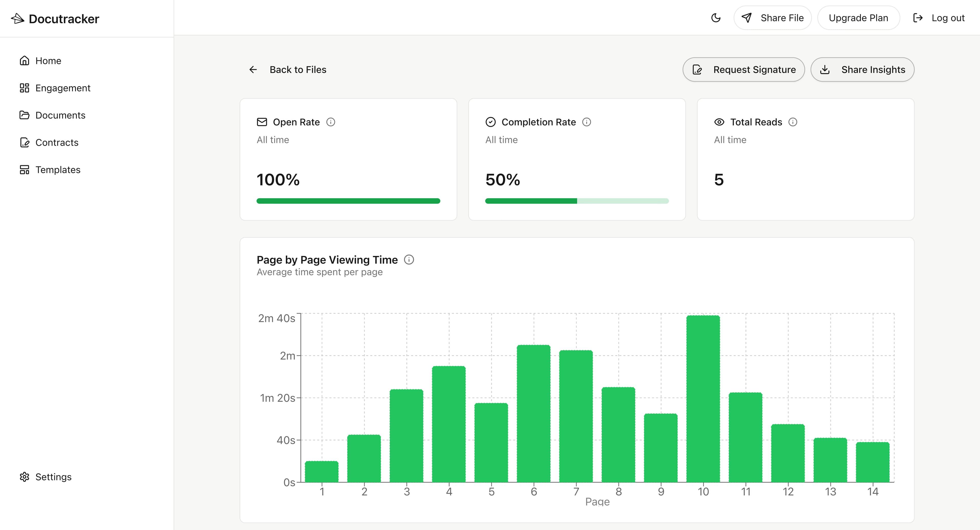Click the Settings gear icon
980x530 pixels.
point(24,477)
